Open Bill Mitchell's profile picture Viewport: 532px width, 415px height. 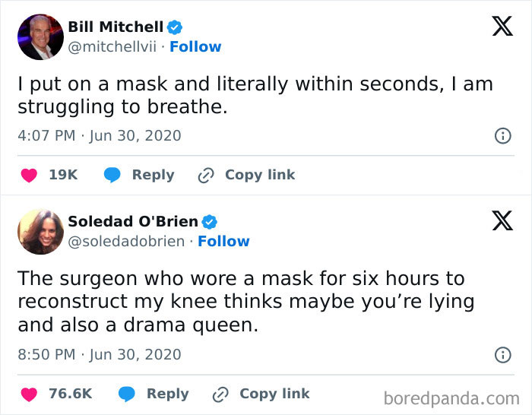(x=40, y=36)
